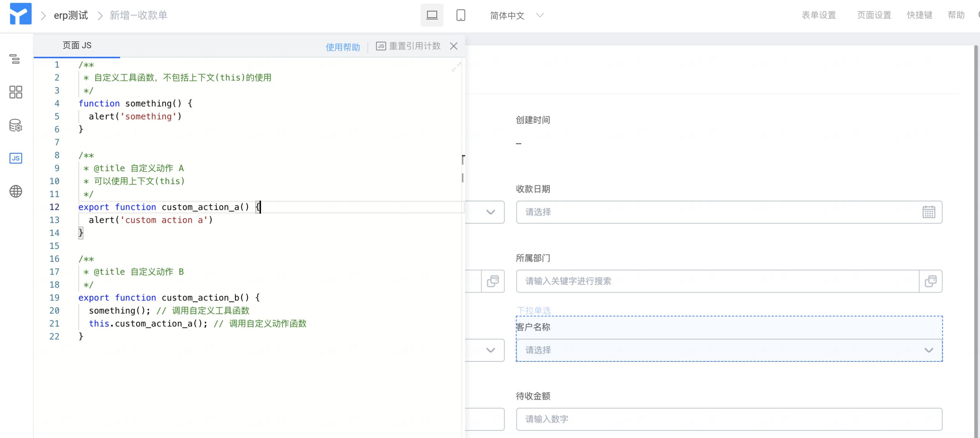
Task: Close the 页面 JS panel
Action: (454, 46)
